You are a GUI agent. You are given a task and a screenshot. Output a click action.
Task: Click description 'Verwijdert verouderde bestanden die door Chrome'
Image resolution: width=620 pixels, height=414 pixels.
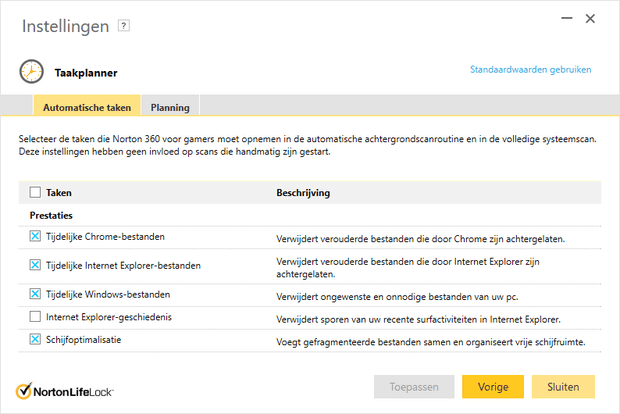(x=421, y=239)
